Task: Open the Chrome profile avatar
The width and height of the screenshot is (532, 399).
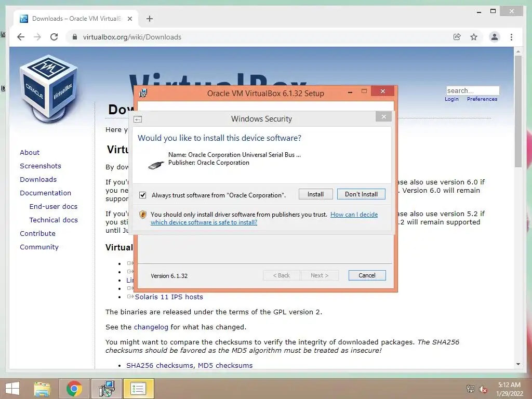Action: 495,37
